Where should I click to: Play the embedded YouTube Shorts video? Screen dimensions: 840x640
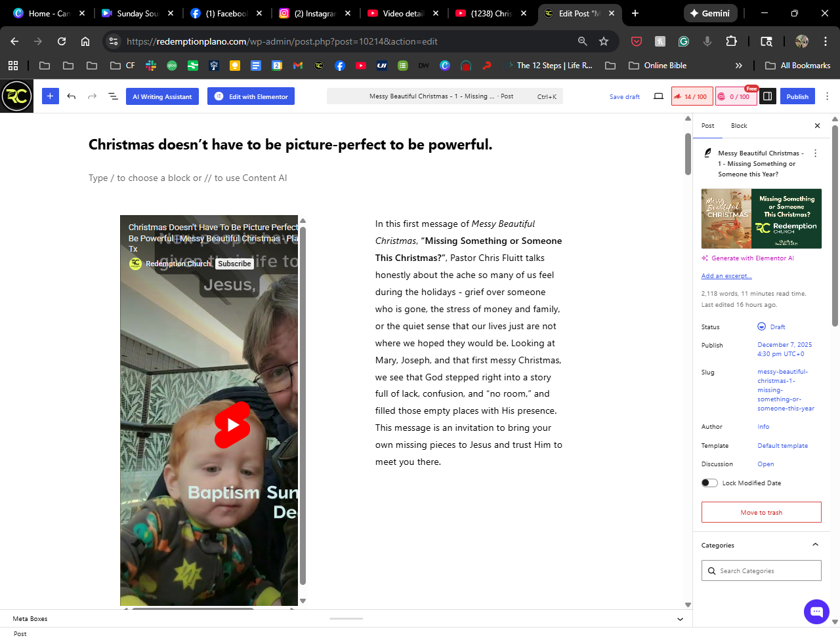click(x=232, y=425)
